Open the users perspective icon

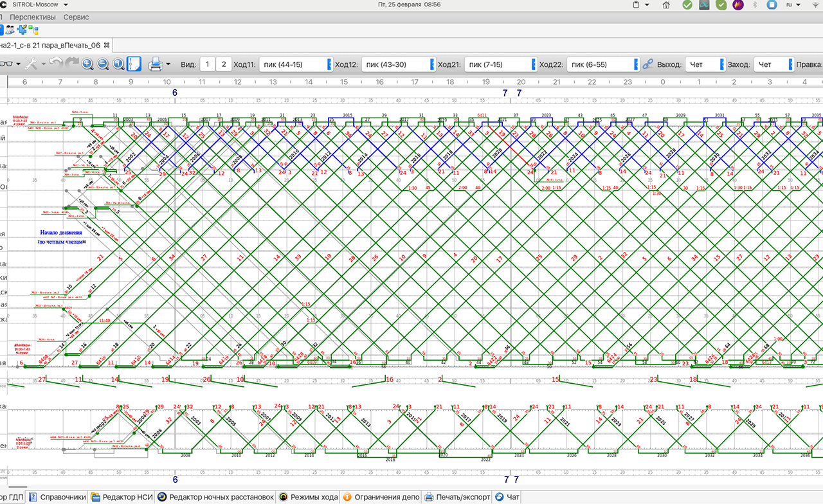(x=10, y=30)
